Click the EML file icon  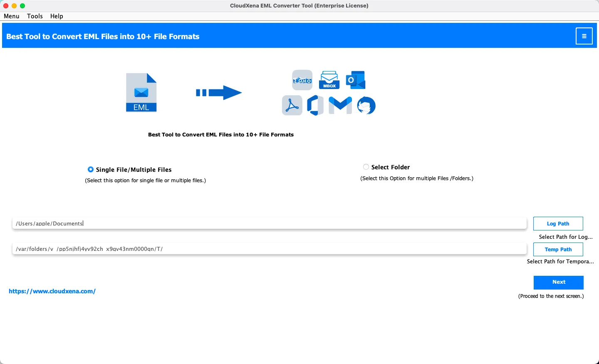coord(141,92)
